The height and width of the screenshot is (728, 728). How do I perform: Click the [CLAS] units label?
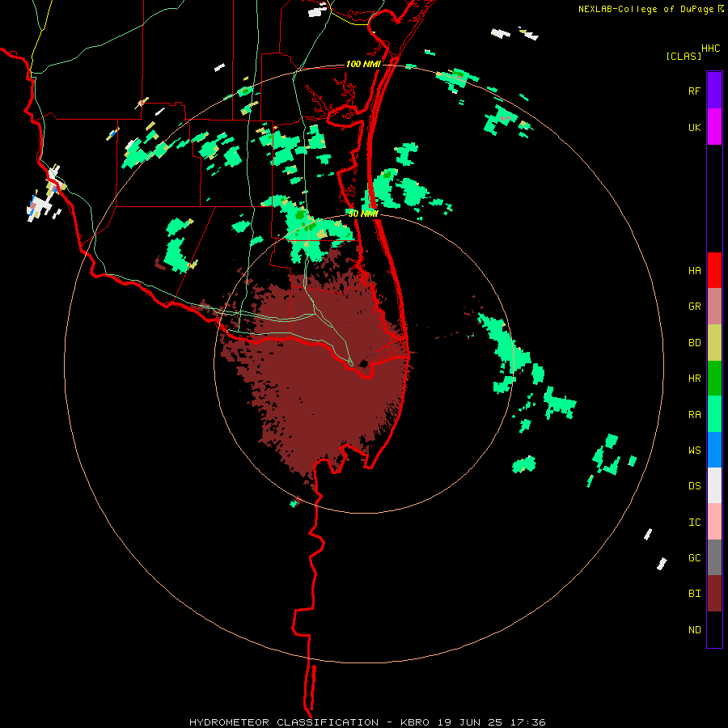tap(684, 56)
